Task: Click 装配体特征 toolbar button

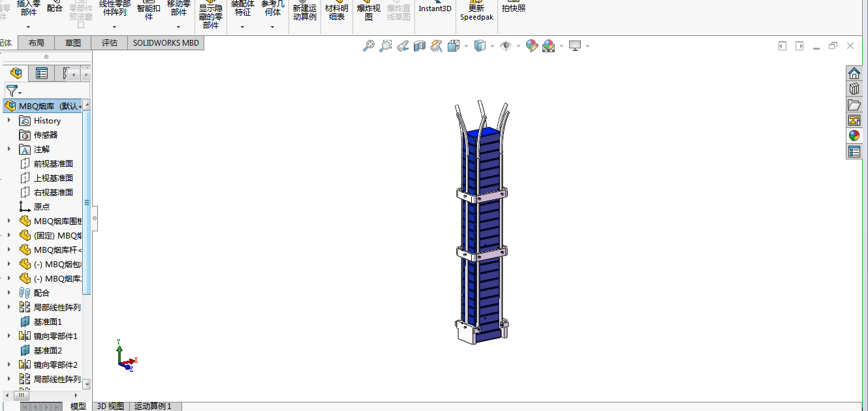Action: click(243, 8)
